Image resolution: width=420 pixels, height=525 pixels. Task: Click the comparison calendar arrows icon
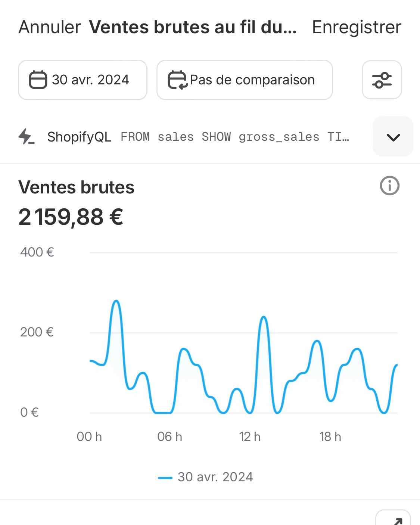pyautogui.click(x=177, y=80)
